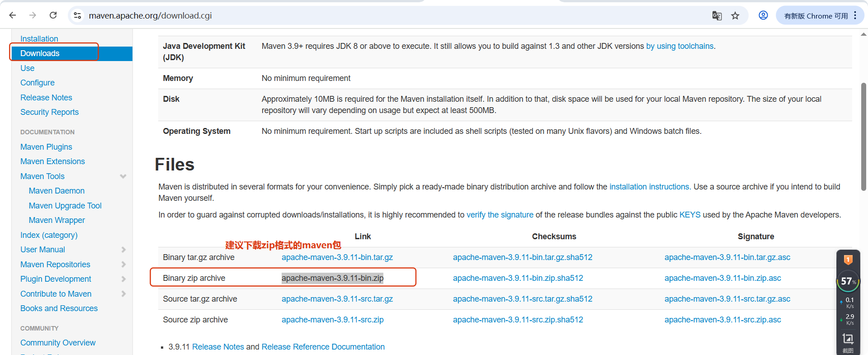Open the installation instructions link
Viewport: 868px width, 355px height.
(649, 187)
